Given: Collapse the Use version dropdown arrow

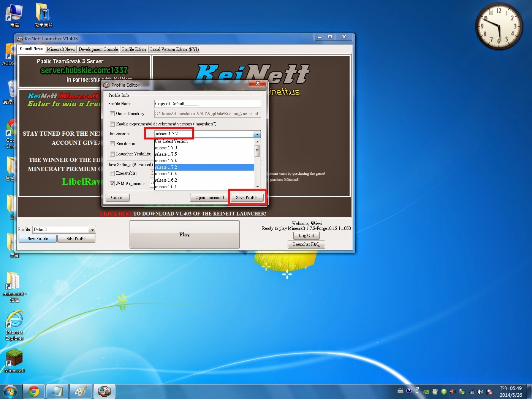Looking at the screenshot, I should pyautogui.click(x=257, y=134).
